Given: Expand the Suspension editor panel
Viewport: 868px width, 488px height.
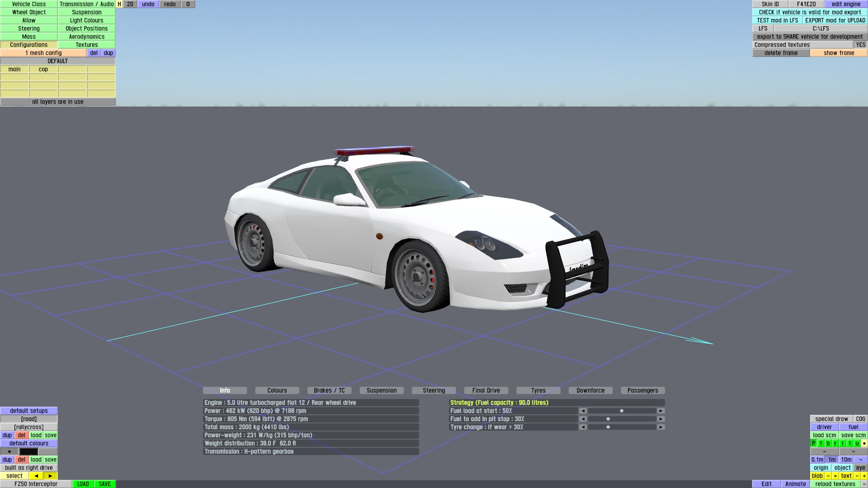Looking at the screenshot, I should [86, 12].
